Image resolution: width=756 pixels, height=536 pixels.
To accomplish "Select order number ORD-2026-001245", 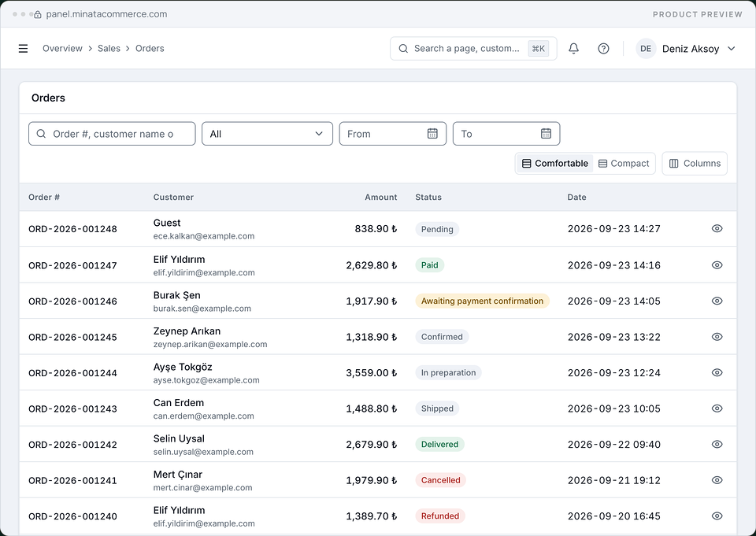I will [72, 337].
